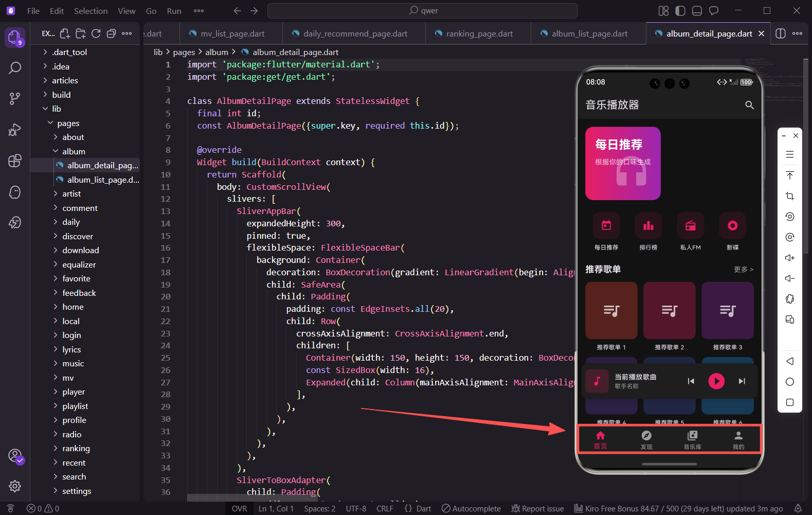This screenshot has height=515, width=812.
Task: Switch to 发现 tab in bottom navigation
Action: [646, 440]
